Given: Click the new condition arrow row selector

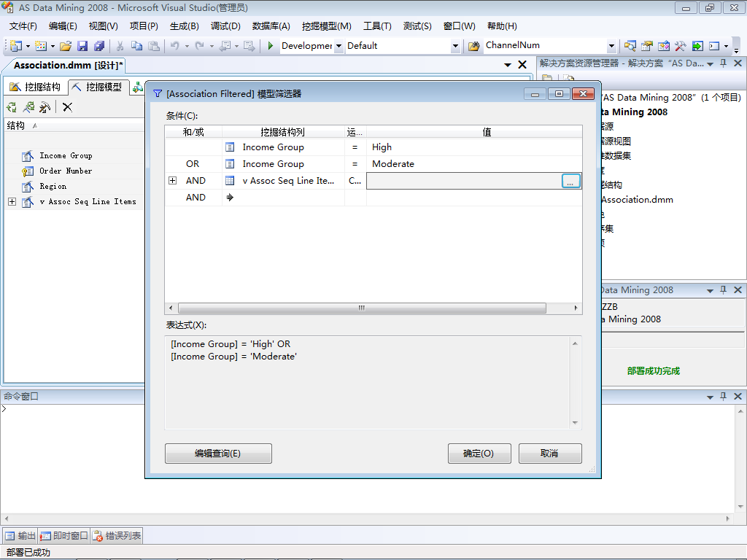Looking at the screenshot, I should tap(230, 197).
